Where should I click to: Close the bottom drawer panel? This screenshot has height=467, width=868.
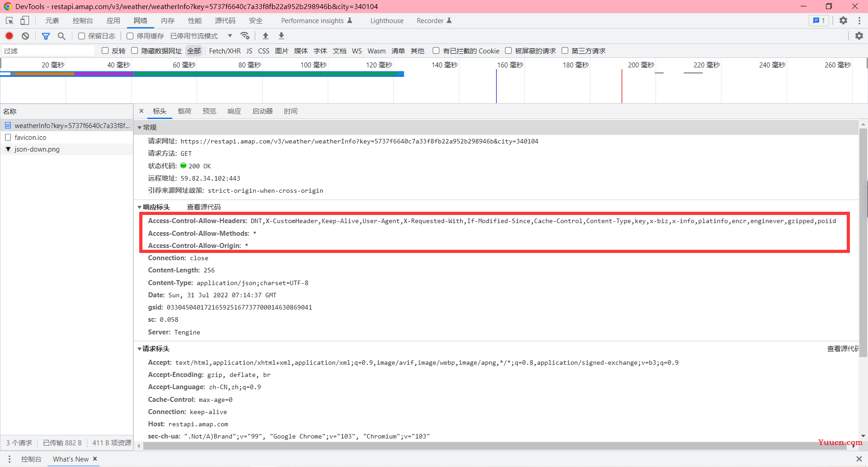859,459
